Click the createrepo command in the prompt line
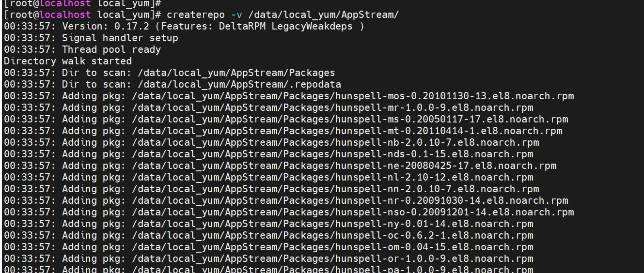 196,15
